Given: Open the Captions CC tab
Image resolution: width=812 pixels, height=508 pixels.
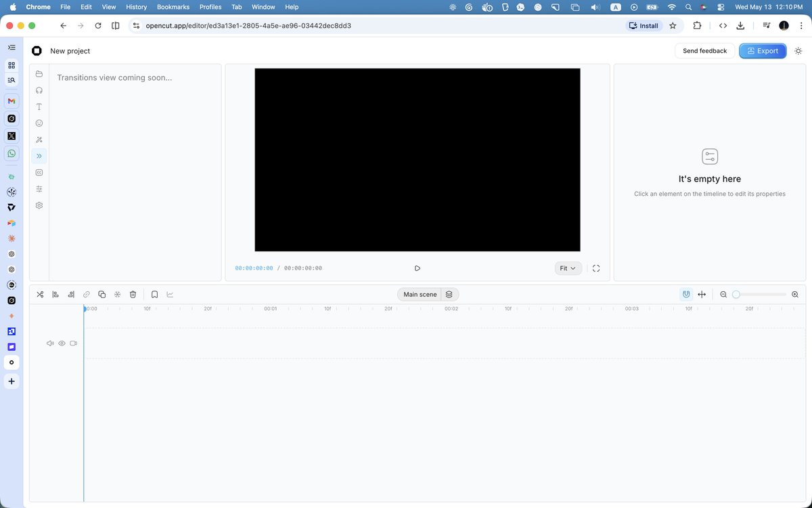Looking at the screenshot, I should pyautogui.click(x=39, y=173).
